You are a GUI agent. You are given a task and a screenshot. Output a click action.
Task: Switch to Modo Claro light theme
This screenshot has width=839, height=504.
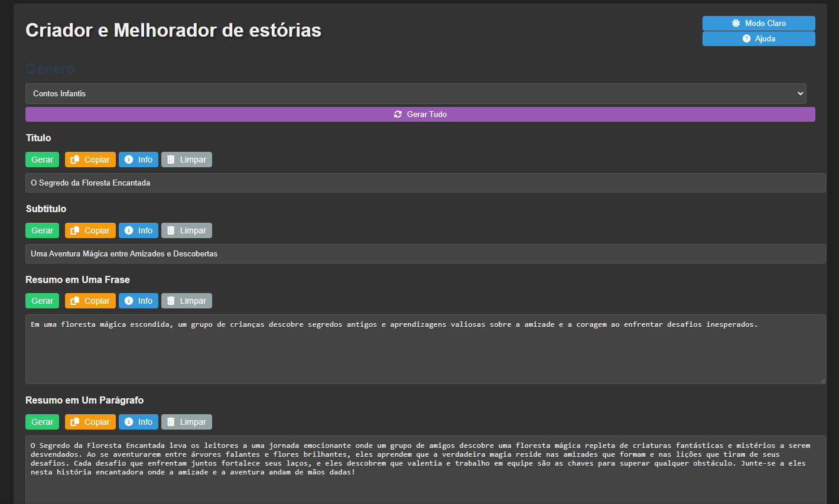pos(758,23)
